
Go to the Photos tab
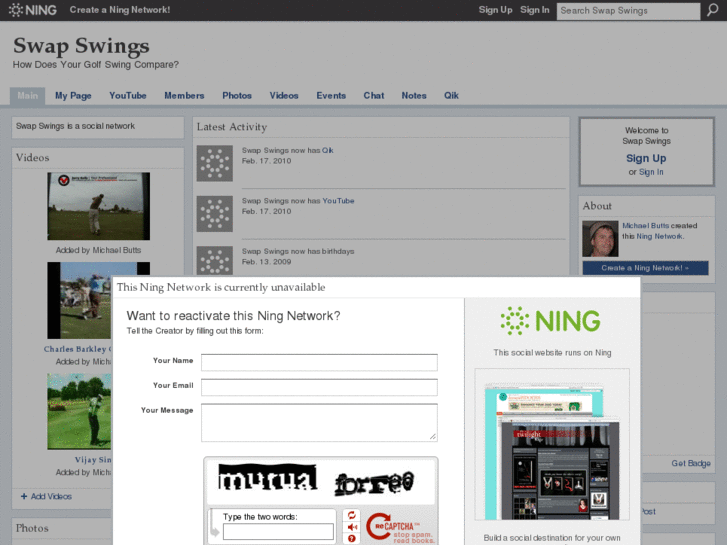[237, 96]
